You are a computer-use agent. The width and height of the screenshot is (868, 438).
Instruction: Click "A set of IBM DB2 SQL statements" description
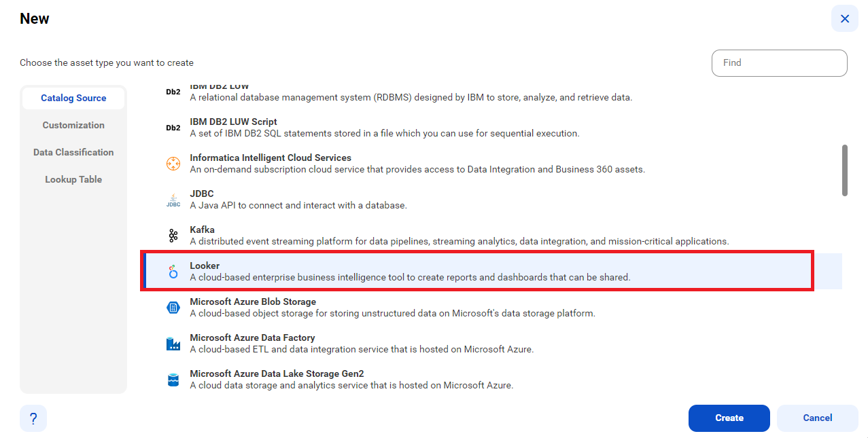click(x=385, y=133)
